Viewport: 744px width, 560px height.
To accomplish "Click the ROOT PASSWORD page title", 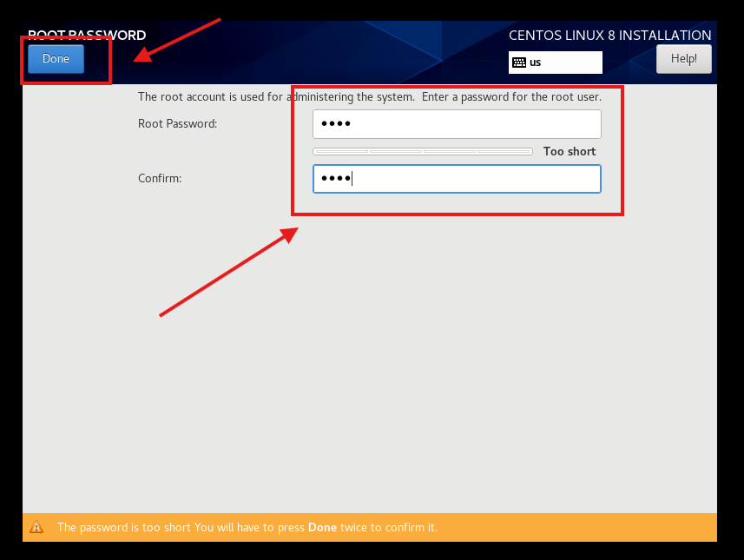I will coord(87,36).
